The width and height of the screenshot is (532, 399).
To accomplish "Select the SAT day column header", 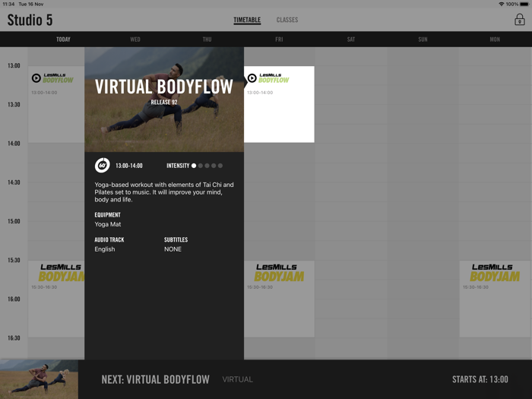I will (351, 40).
